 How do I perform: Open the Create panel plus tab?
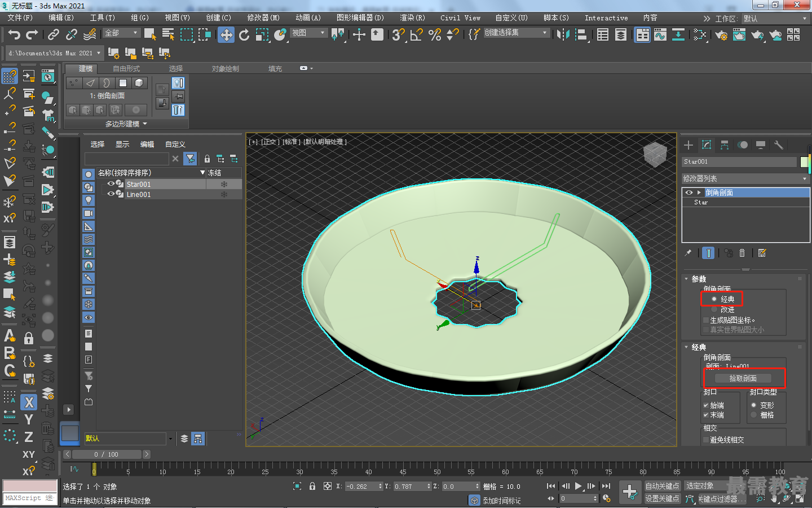tap(689, 145)
